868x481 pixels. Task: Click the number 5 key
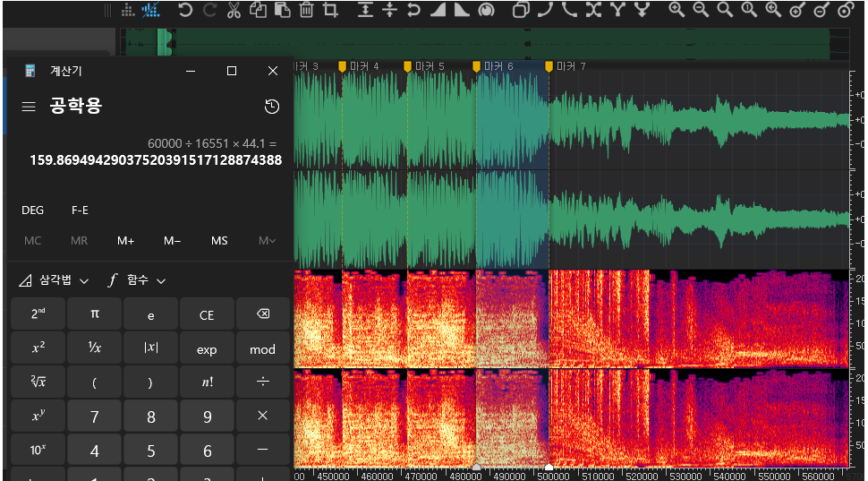(150, 450)
